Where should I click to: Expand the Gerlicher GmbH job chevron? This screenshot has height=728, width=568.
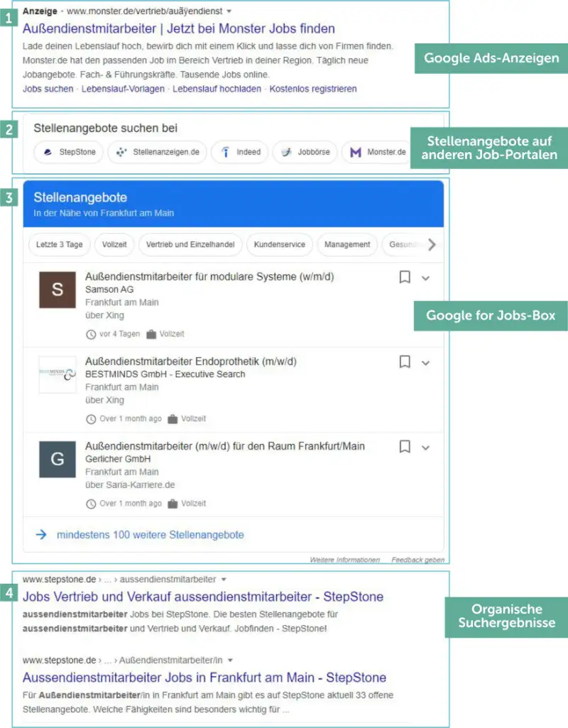[425, 448]
